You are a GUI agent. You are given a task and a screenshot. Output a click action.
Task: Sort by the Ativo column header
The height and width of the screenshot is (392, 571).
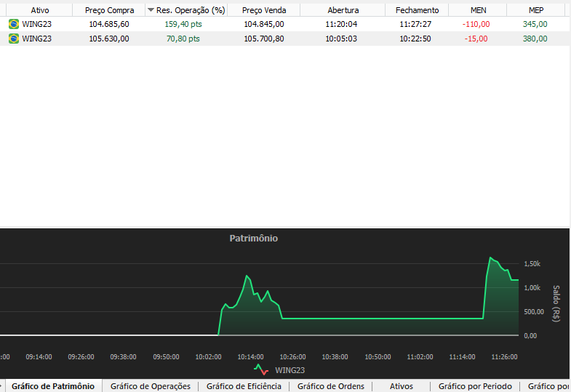pyautogui.click(x=40, y=10)
